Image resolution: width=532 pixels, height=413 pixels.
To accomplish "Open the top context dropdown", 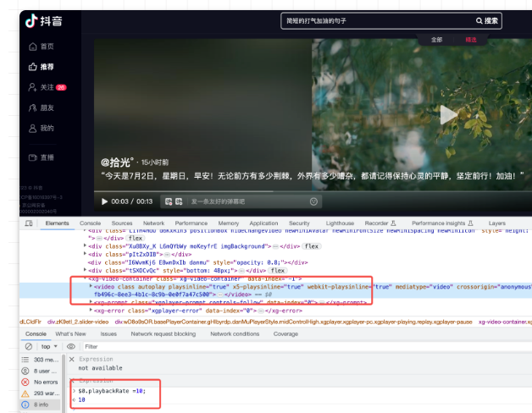I will 49,346.
